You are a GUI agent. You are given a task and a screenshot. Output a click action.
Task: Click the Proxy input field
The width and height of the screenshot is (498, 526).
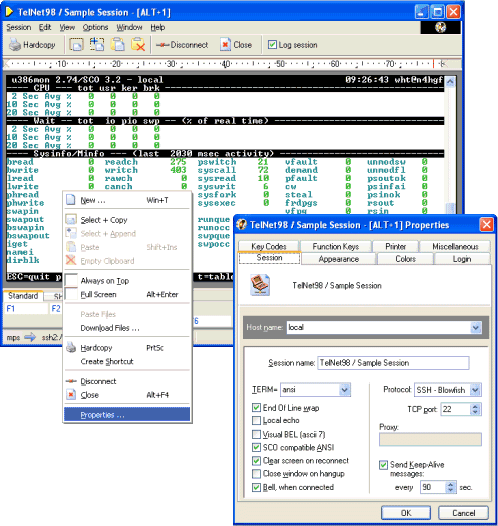430,439
